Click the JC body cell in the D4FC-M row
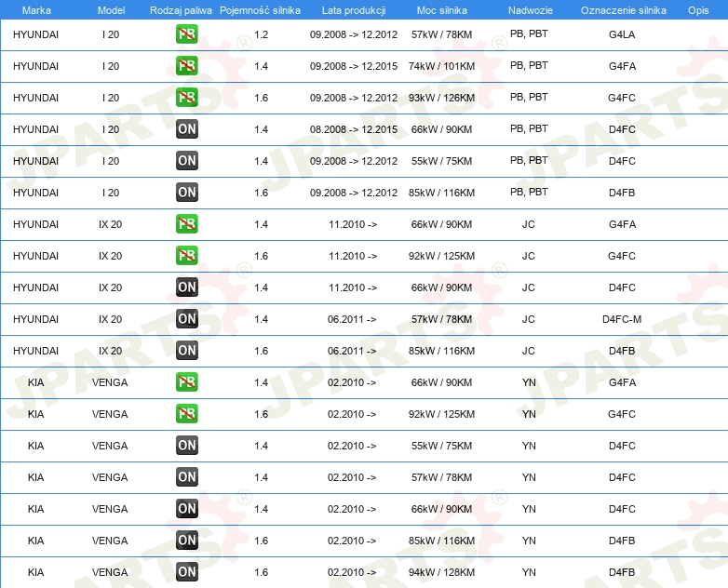 point(529,319)
